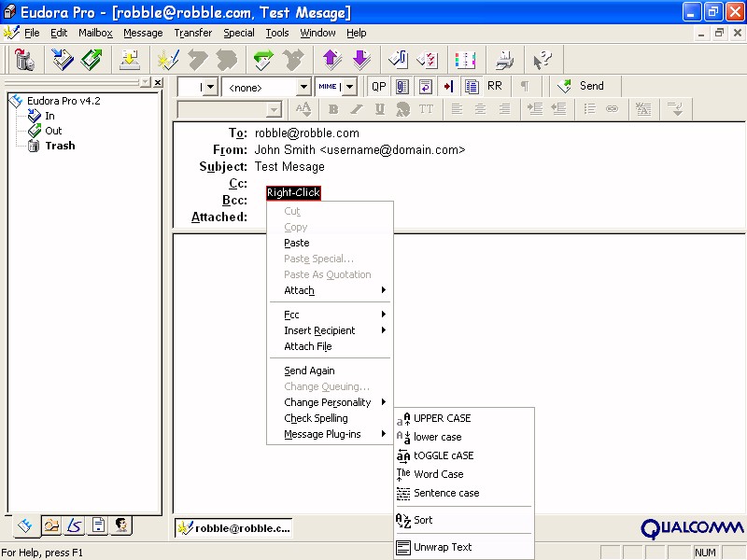This screenshot has width=747, height=560.
Task: Toggle the Word Wrap button
Action: [x=426, y=86]
